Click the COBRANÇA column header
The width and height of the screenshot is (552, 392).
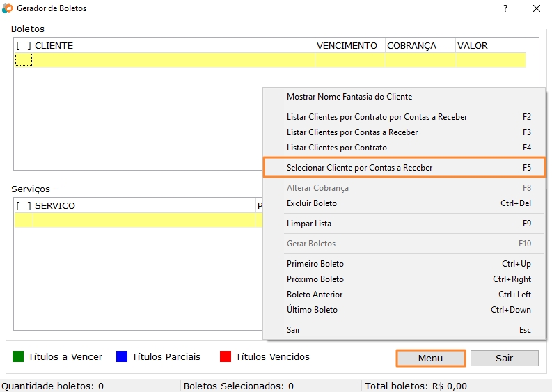pos(420,46)
